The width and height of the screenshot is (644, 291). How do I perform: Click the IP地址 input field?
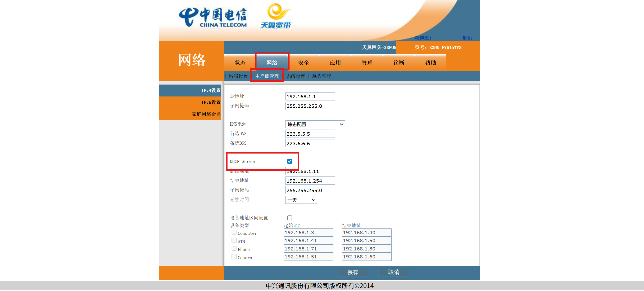point(310,96)
